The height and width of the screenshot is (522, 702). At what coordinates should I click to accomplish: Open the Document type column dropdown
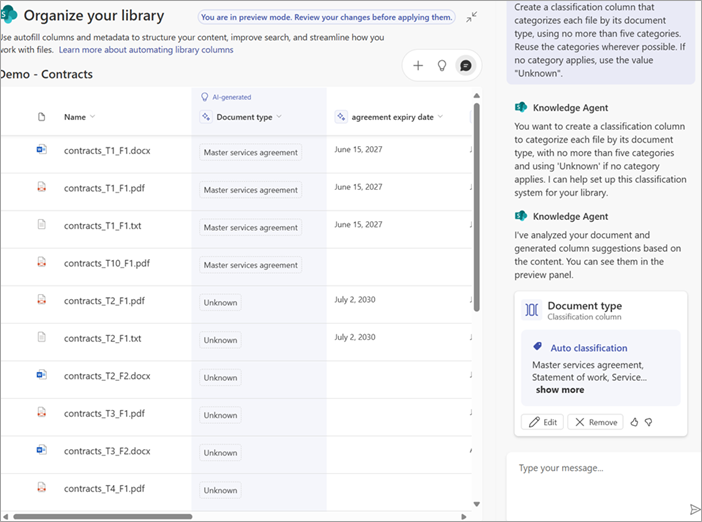tap(279, 117)
